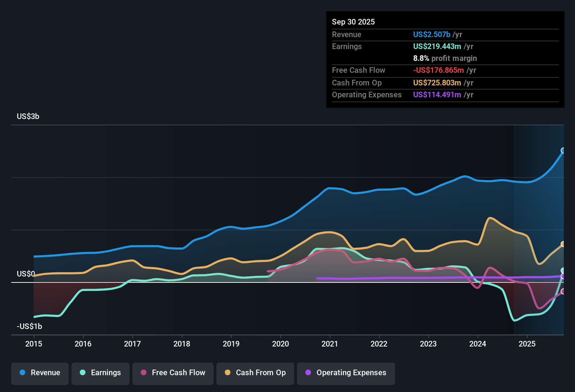Click the 2021 label on the time axis
Screen dimensions: 575x392
(x=330, y=344)
